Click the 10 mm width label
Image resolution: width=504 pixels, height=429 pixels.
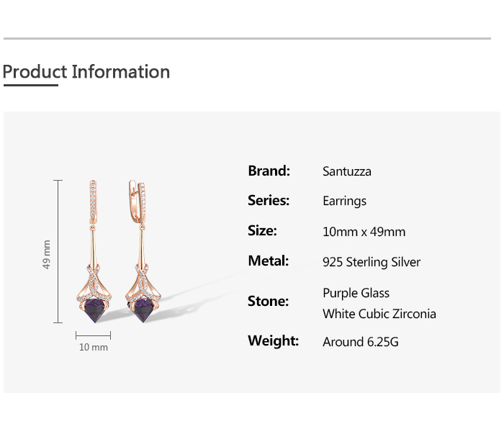pos(94,347)
